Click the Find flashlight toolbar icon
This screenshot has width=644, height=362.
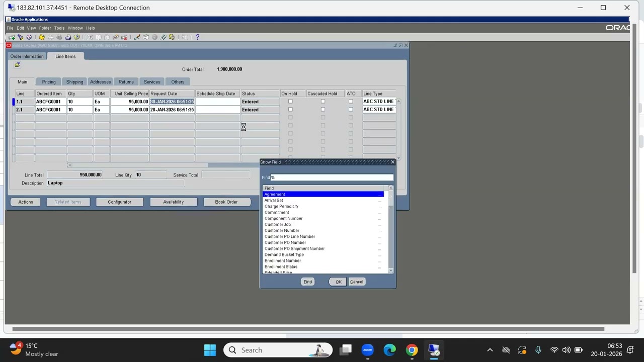click(x=20, y=37)
